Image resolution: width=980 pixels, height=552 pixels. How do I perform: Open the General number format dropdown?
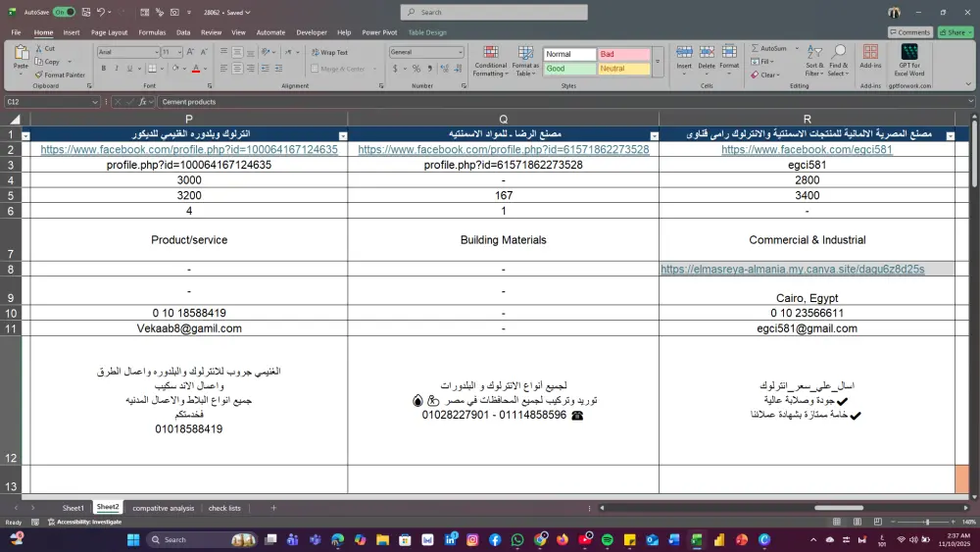click(460, 52)
